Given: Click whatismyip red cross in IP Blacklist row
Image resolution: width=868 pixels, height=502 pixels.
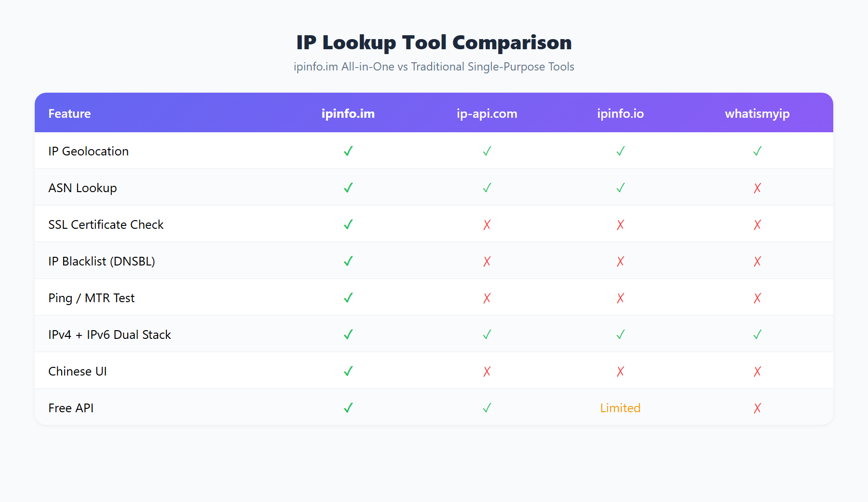Looking at the screenshot, I should [x=758, y=261].
